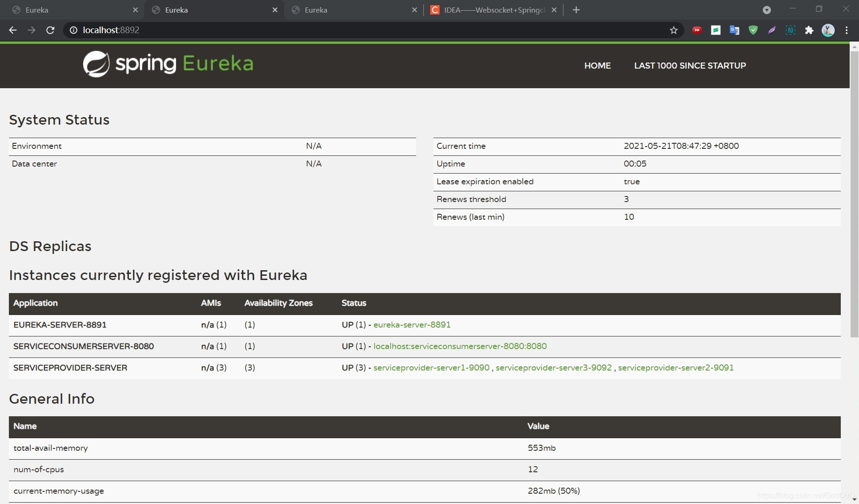859x504 pixels.
Task: Open the green square extension icon
Action: coord(716,30)
